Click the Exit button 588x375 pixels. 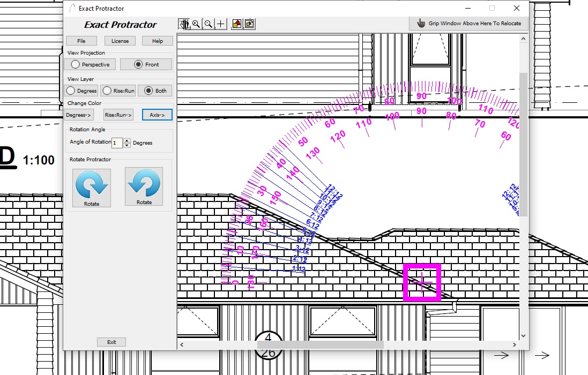pyautogui.click(x=111, y=342)
